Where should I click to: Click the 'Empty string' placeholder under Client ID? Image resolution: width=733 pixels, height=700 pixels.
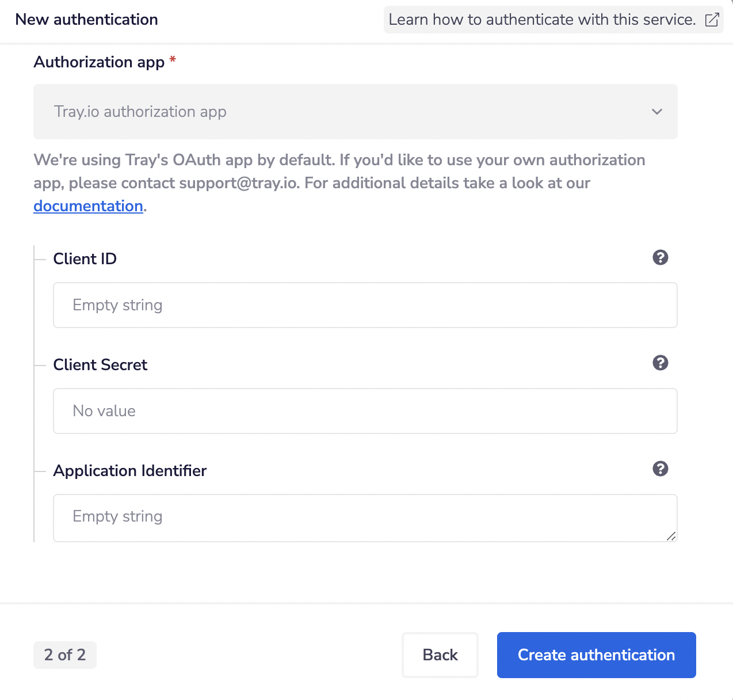point(117,305)
